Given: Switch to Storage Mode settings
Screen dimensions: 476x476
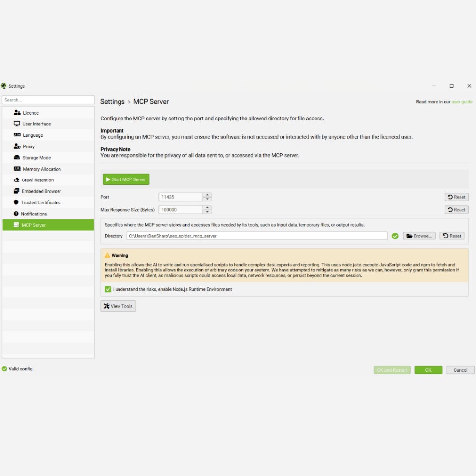Looking at the screenshot, I should pos(48,157).
